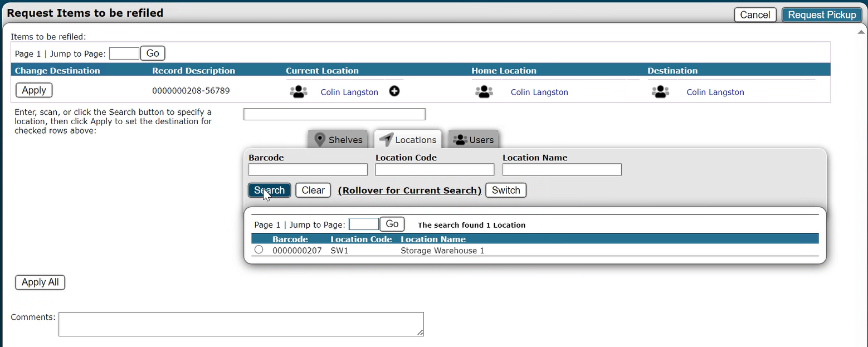The height and width of the screenshot is (347, 868).
Task: Click the Apply All button
Action: click(40, 282)
